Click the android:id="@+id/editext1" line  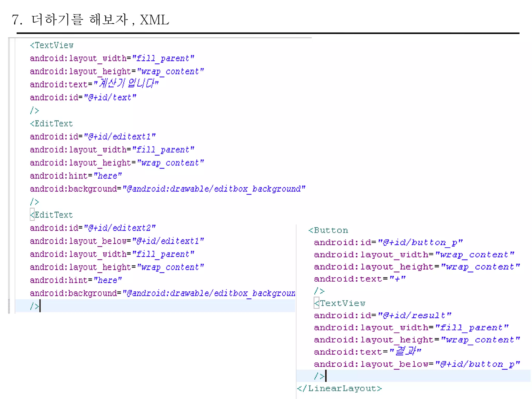pos(93,137)
